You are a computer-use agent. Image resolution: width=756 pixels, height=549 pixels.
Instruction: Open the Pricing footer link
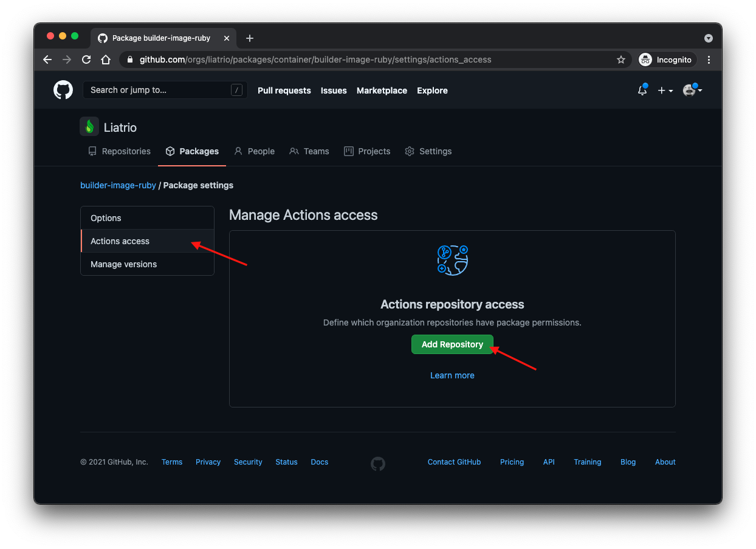click(512, 462)
